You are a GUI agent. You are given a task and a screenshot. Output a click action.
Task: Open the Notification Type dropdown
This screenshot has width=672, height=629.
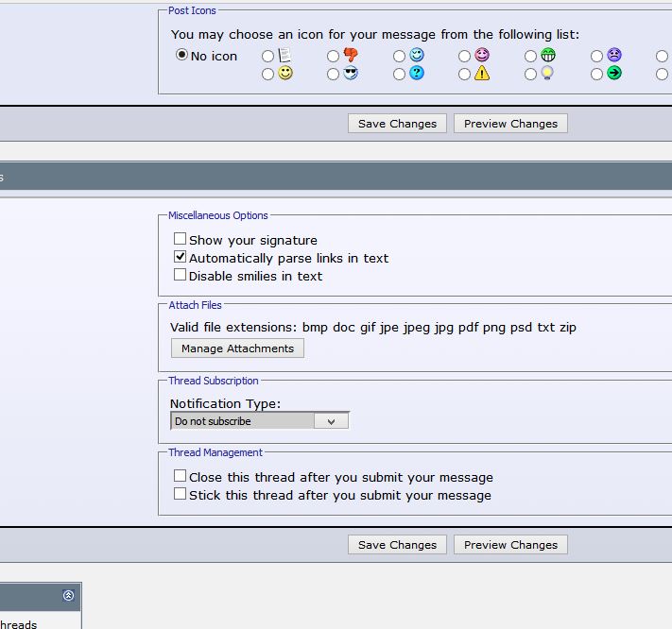260,421
